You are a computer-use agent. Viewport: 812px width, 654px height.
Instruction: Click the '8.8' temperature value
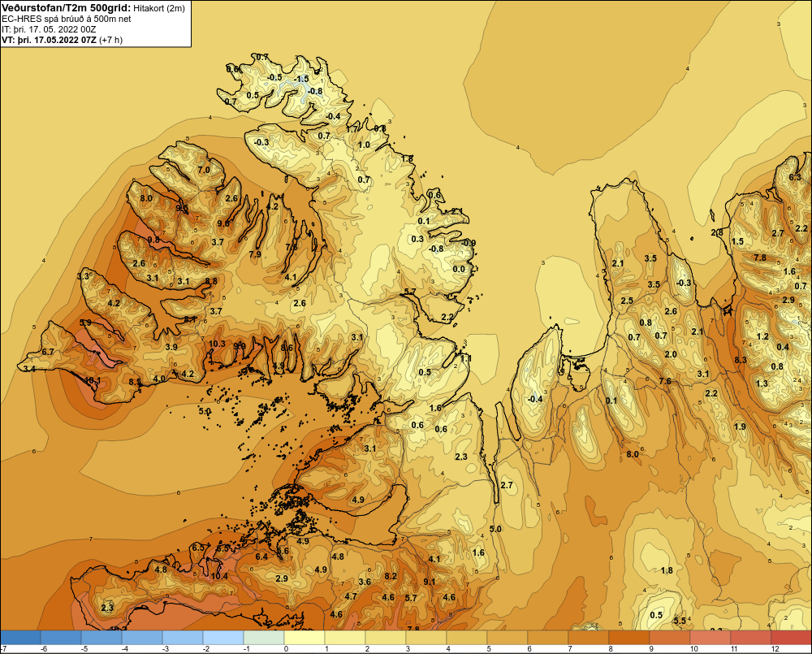211,281
